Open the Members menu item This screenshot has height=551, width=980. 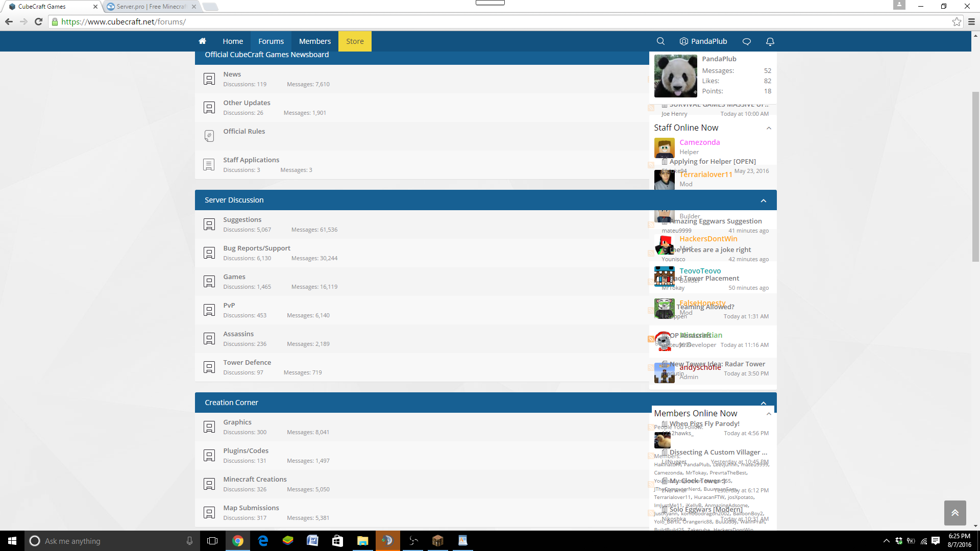point(315,41)
